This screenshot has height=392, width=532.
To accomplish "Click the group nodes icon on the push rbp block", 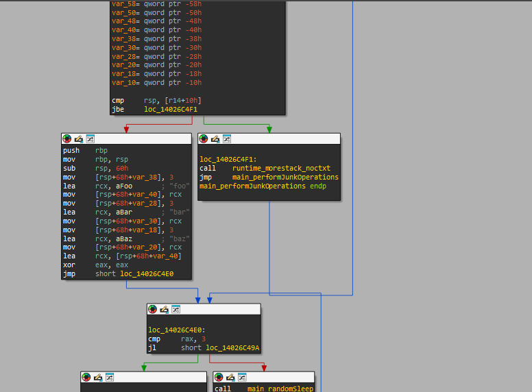I will [x=90, y=138].
